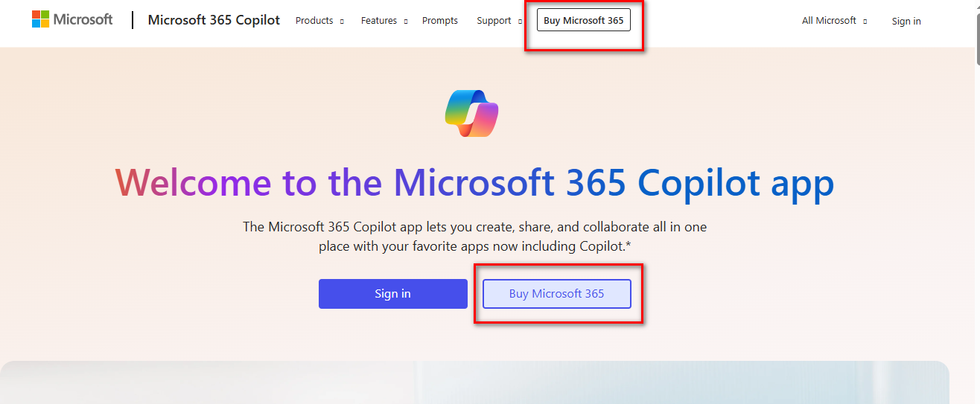Click the hero image panel at the bottom
Image resolution: width=980 pixels, height=404 pixels.
click(x=474, y=382)
